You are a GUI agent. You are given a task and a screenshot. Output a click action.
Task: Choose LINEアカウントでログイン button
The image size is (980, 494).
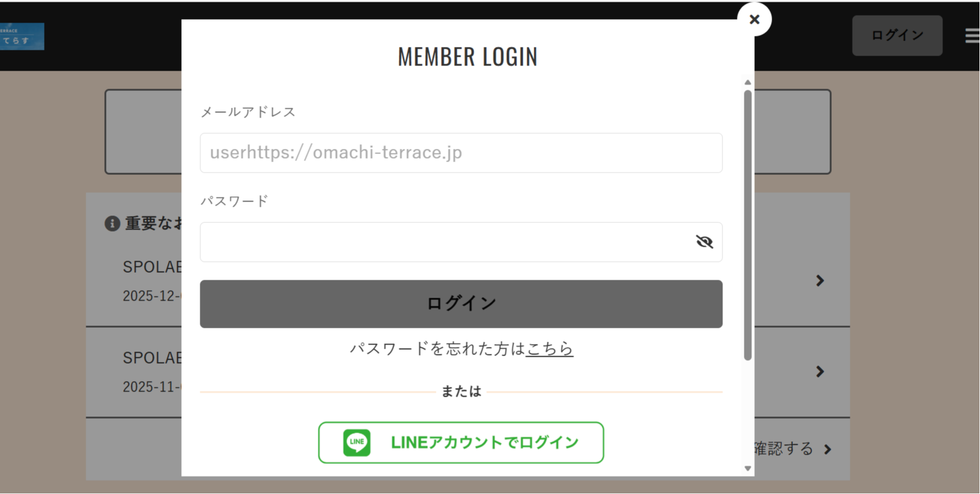pyautogui.click(x=461, y=442)
